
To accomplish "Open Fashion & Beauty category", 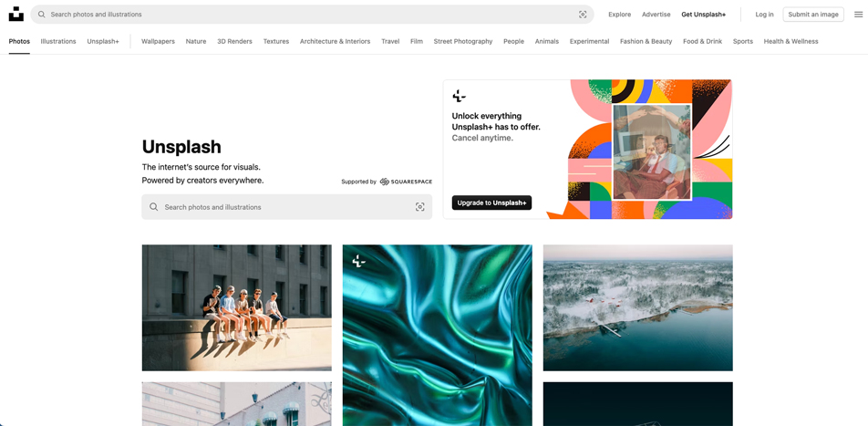I will pos(646,42).
